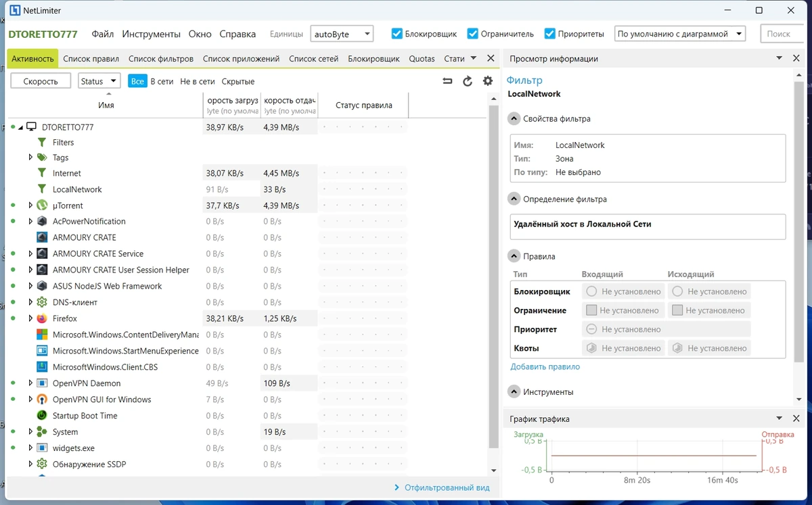Open the По умолчанию с диаграммой dropdown
The height and width of the screenshot is (505, 812).
point(679,33)
